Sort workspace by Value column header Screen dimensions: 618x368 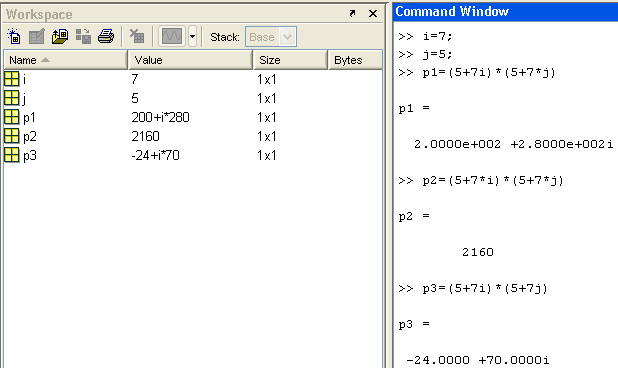coord(190,60)
